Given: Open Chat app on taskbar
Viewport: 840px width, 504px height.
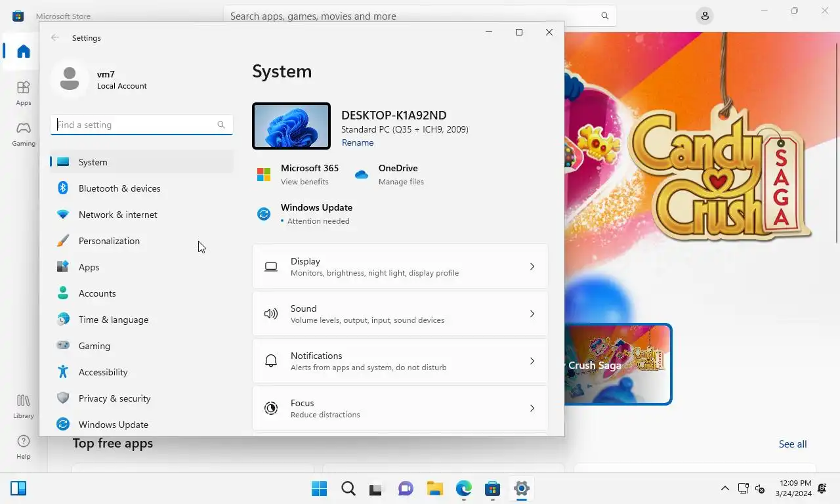Looking at the screenshot, I should point(406,488).
